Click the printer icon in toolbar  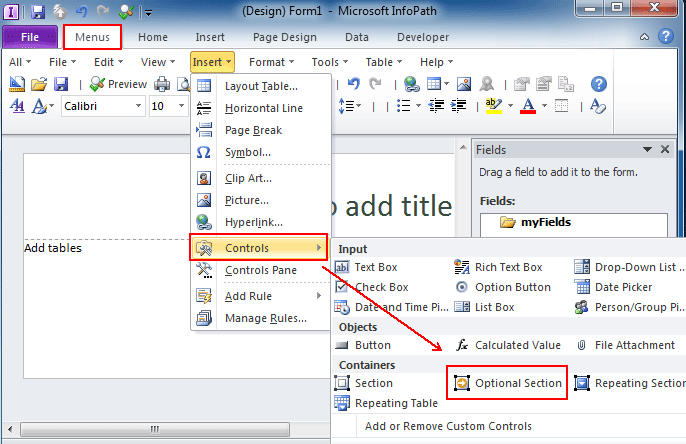pos(162,84)
